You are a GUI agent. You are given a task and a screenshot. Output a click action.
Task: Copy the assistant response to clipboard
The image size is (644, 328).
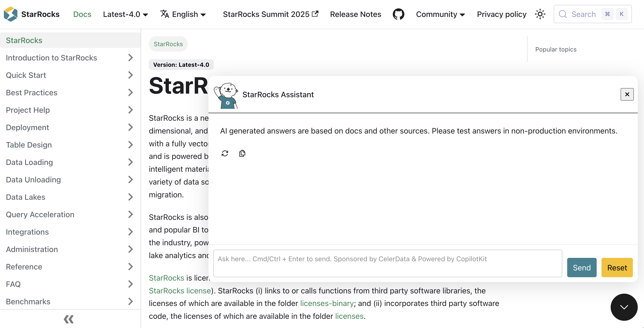[242, 153]
